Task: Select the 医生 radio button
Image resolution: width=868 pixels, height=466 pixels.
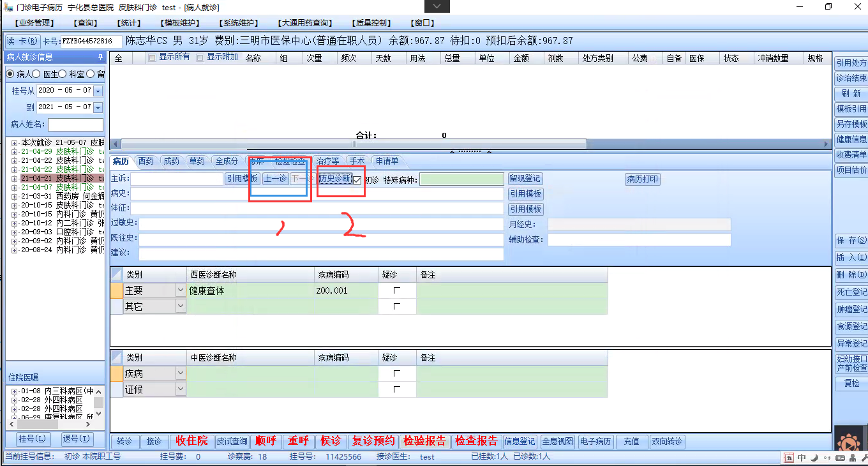Action: tap(37, 74)
